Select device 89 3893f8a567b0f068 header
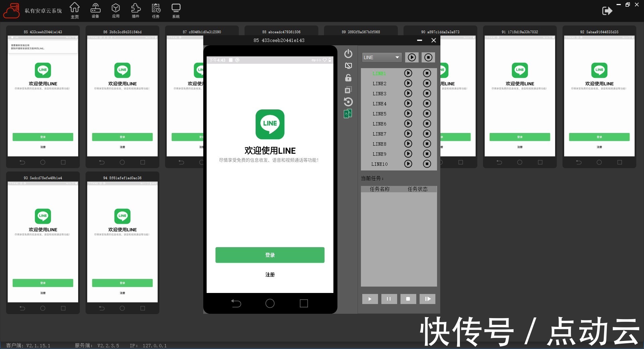Screen dimensions: 644x349 point(361,32)
